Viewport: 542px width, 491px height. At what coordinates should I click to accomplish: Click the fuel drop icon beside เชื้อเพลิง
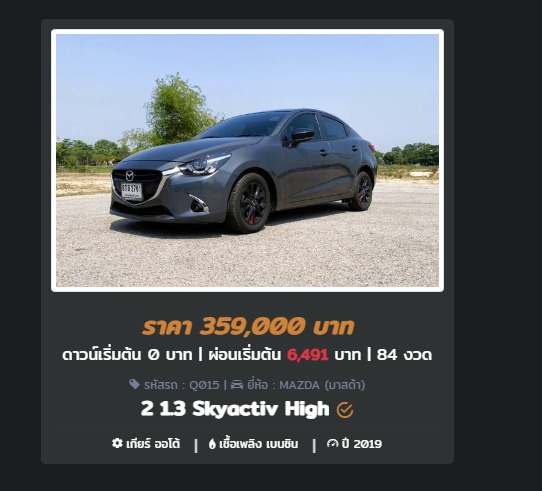pyautogui.click(x=212, y=444)
